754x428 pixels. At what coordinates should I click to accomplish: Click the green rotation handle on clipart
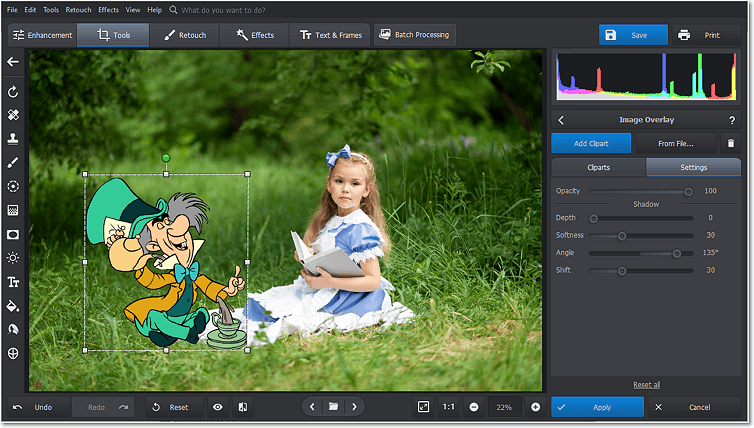(x=166, y=158)
